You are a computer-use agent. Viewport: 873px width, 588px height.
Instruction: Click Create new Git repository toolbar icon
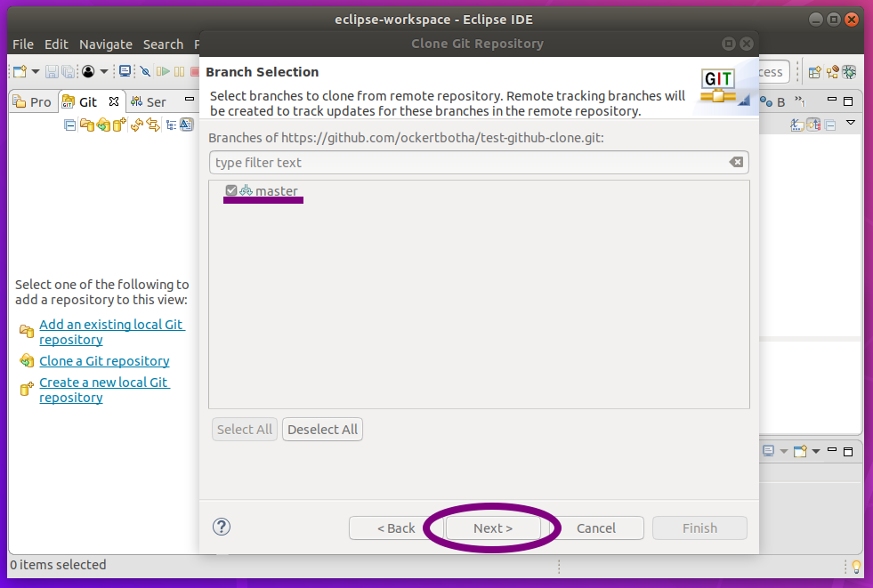(x=119, y=125)
